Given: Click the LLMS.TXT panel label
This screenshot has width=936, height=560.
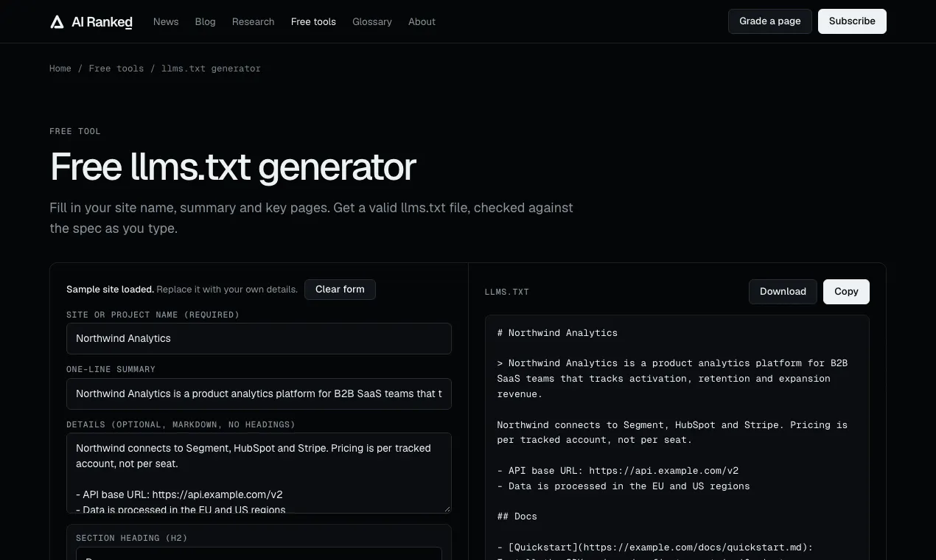Looking at the screenshot, I should click(507, 292).
